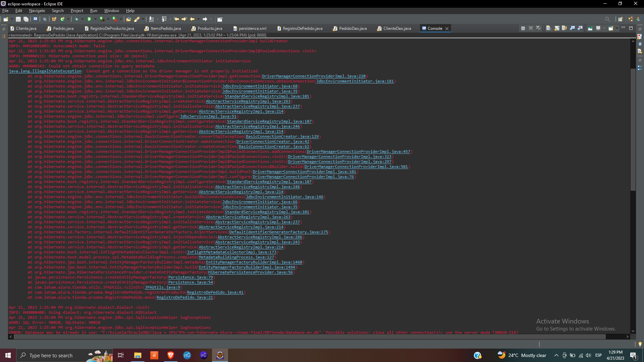The height and width of the screenshot is (362, 644).
Task: Open the Window menu
Action: pyautogui.click(x=111, y=11)
